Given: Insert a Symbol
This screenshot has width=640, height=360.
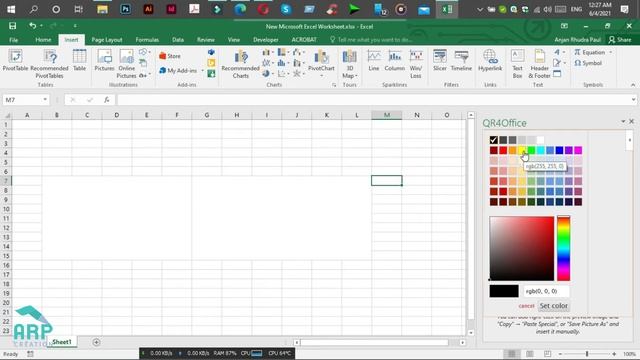Looking at the screenshot, I should point(588,63).
